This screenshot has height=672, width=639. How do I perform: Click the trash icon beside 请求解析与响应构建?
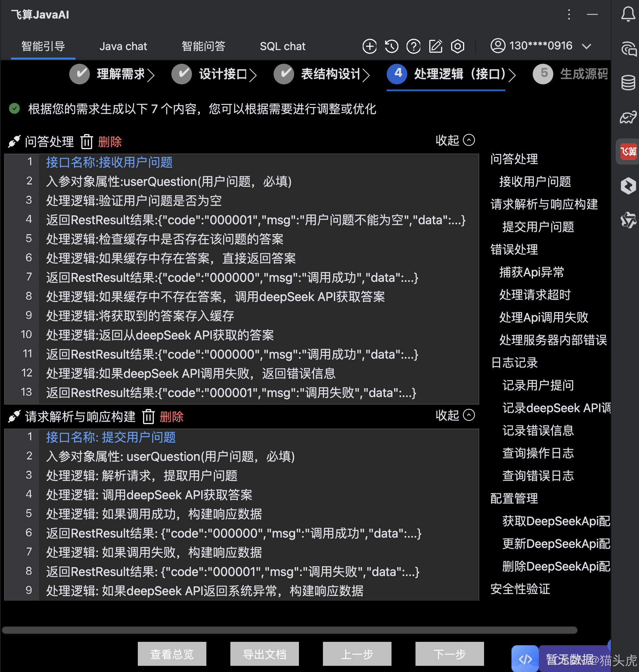click(x=148, y=417)
